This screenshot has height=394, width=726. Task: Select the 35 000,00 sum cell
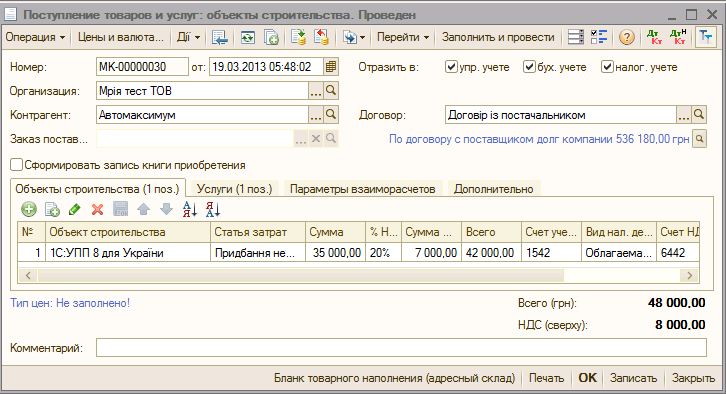tap(335, 253)
